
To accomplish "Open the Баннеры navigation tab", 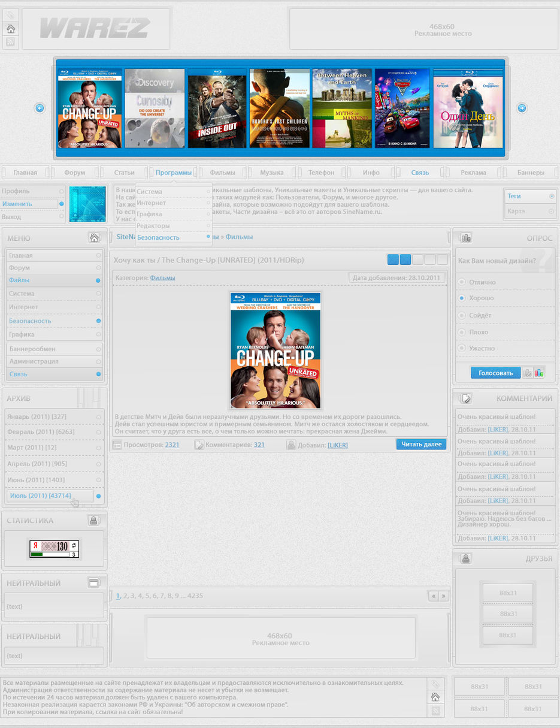I will [x=531, y=173].
